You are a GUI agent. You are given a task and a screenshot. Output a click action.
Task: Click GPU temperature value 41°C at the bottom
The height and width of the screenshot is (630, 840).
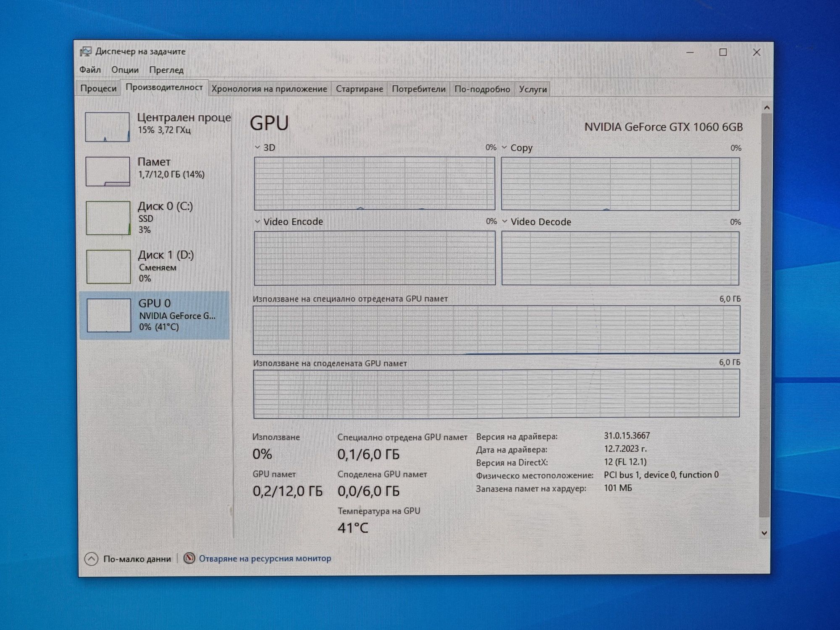[353, 528]
